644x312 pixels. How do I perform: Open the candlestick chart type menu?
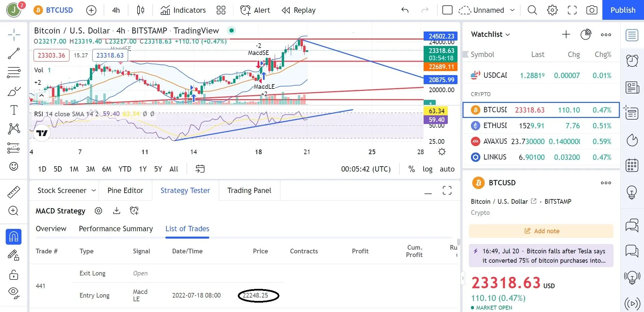point(141,10)
